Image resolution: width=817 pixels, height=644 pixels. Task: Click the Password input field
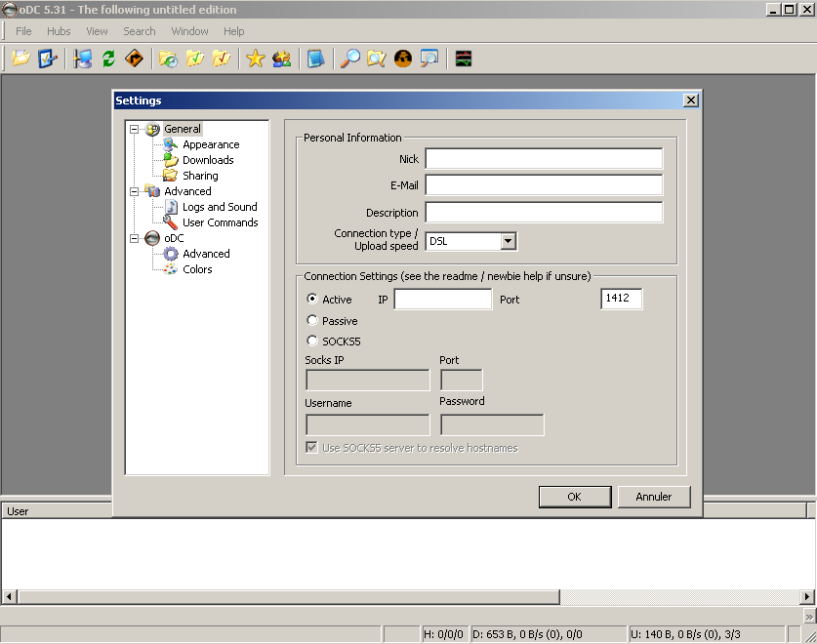click(492, 424)
